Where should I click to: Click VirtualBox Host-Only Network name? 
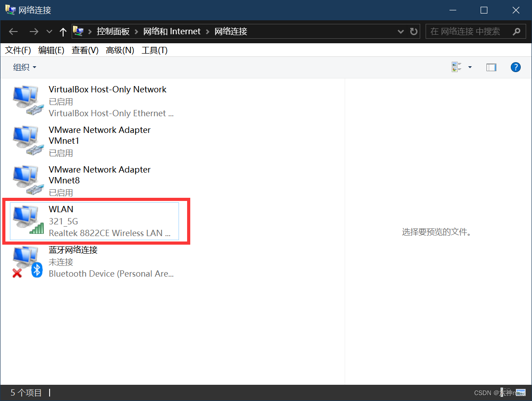(108, 90)
